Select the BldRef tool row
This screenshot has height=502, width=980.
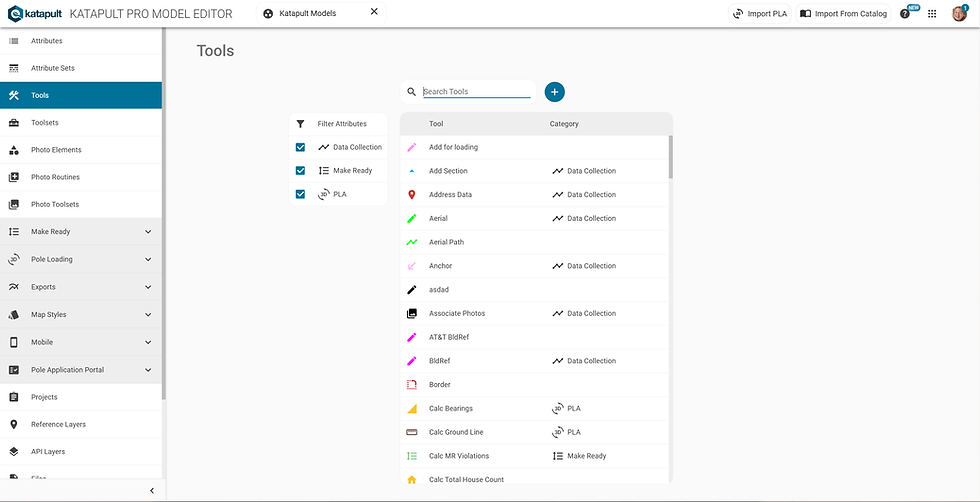534,361
